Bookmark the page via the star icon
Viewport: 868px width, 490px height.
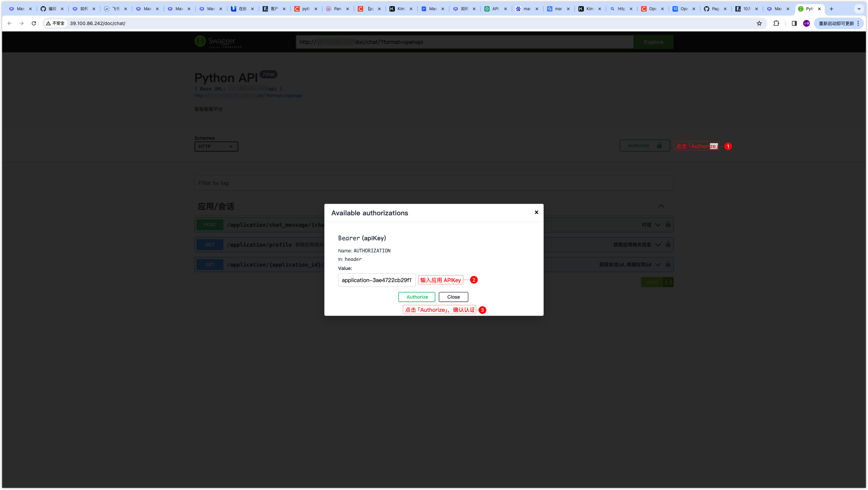pos(759,23)
